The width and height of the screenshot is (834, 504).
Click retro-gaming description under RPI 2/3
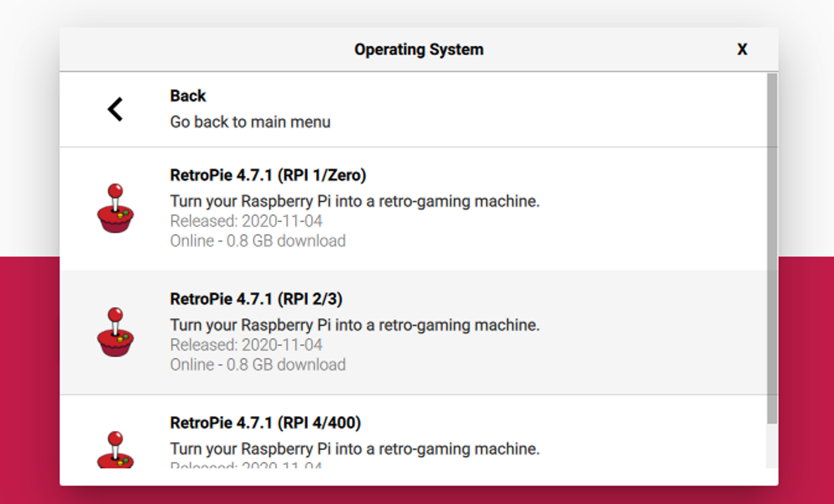tap(355, 325)
